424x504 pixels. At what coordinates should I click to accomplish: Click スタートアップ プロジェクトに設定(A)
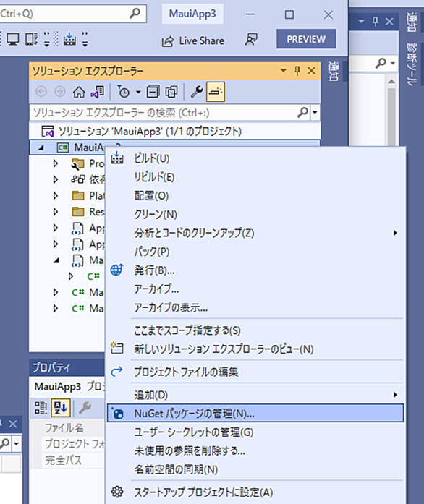coord(255,492)
